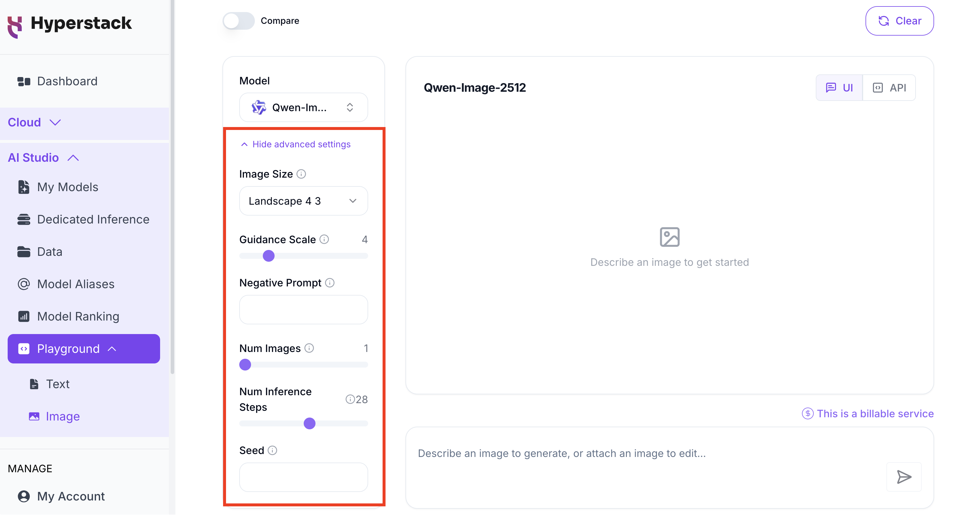
Task: Click the Num Inference Steps slider handle
Action: [310, 423]
